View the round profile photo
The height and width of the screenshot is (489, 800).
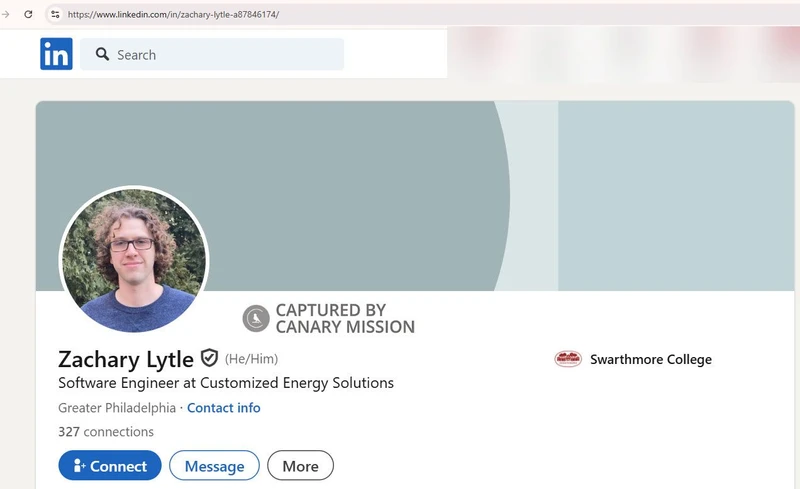click(134, 260)
